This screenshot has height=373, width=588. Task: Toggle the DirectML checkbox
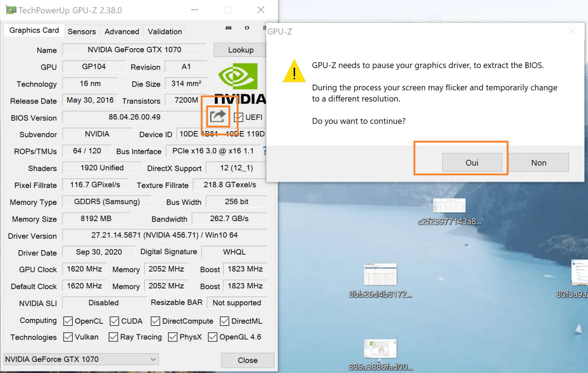click(x=224, y=321)
